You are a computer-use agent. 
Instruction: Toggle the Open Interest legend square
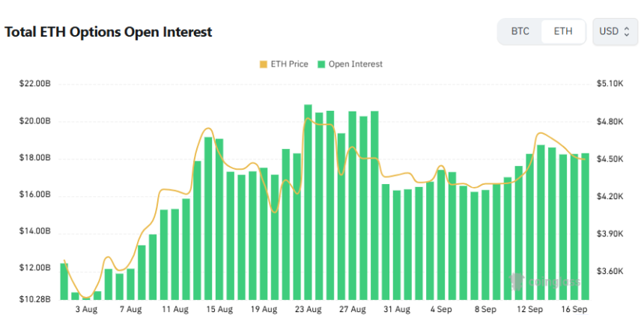point(321,64)
